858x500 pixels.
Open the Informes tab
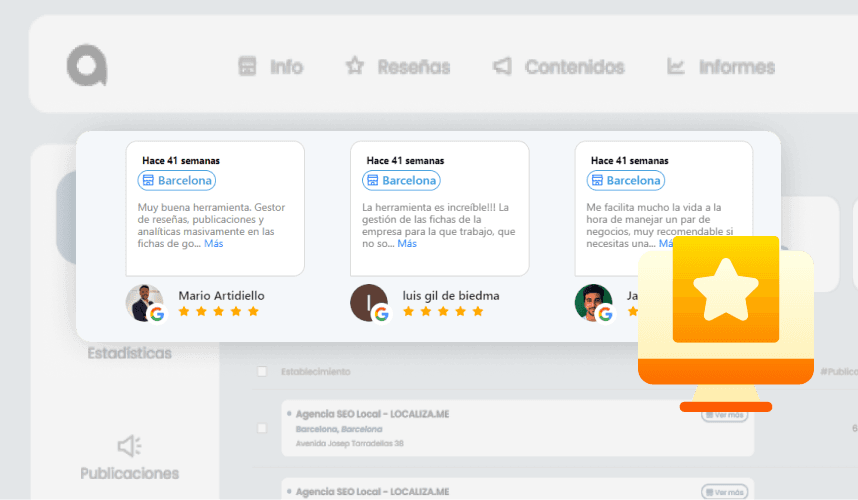point(721,67)
